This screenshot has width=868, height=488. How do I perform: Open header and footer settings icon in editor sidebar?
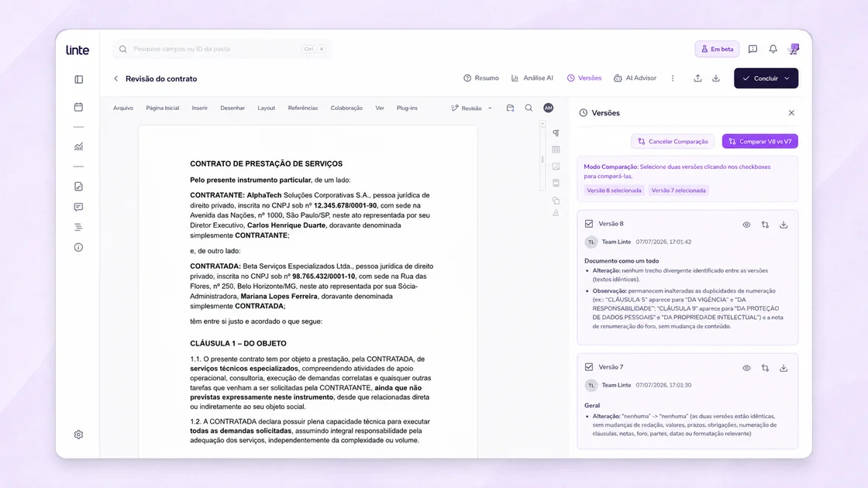tap(556, 183)
